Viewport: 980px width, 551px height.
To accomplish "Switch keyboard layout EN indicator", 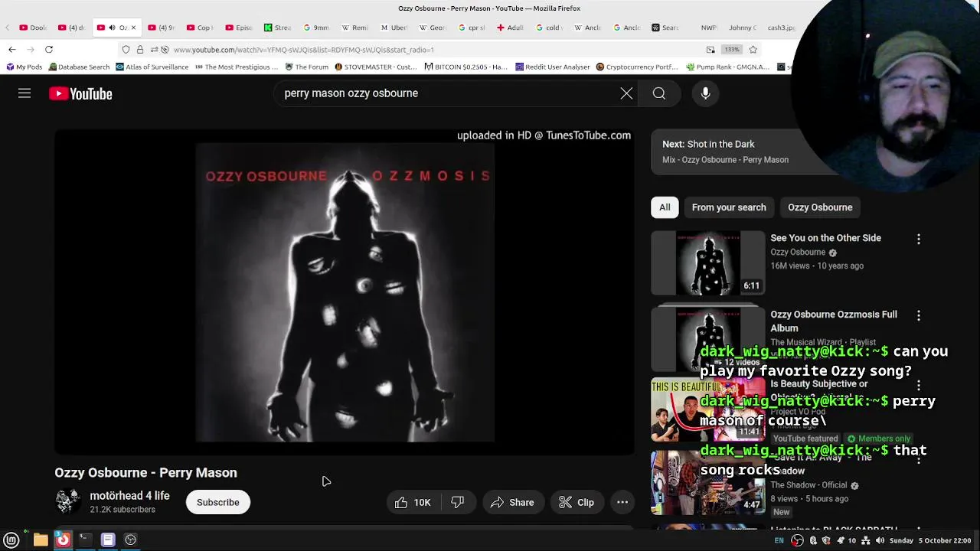I will pyautogui.click(x=779, y=540).
